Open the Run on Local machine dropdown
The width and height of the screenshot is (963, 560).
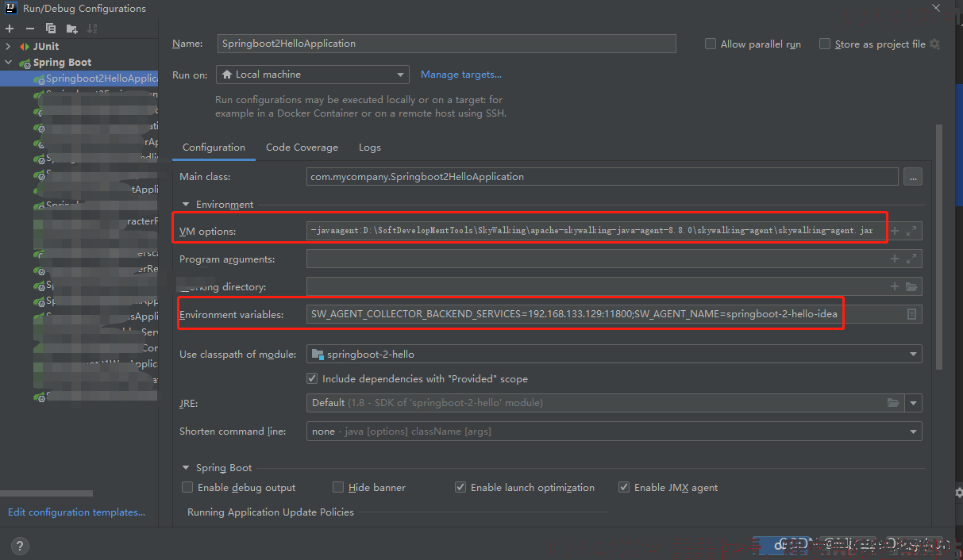[x=312, y=75]
